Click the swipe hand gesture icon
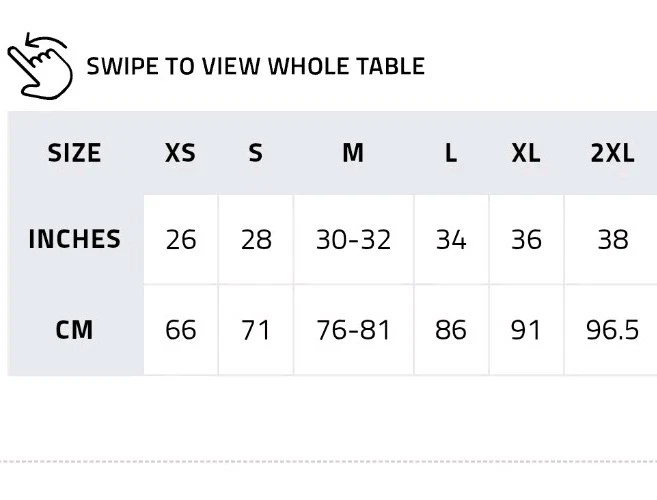 (40, 66)
